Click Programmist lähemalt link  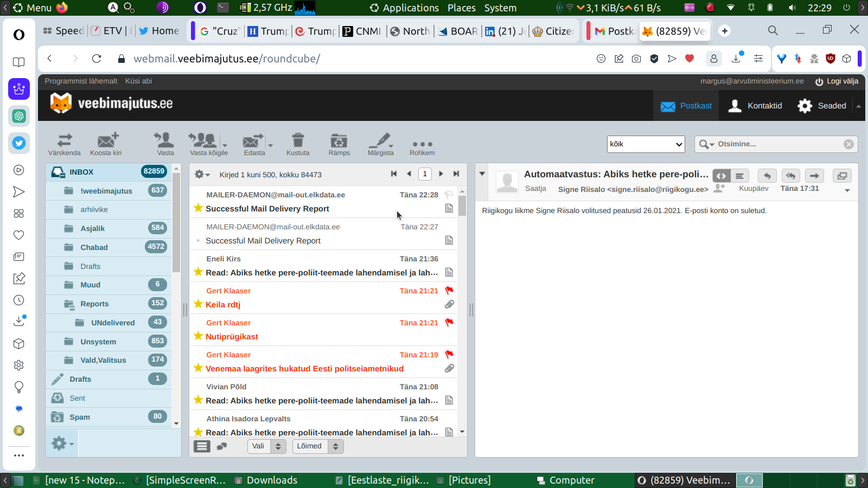(81, 81)
